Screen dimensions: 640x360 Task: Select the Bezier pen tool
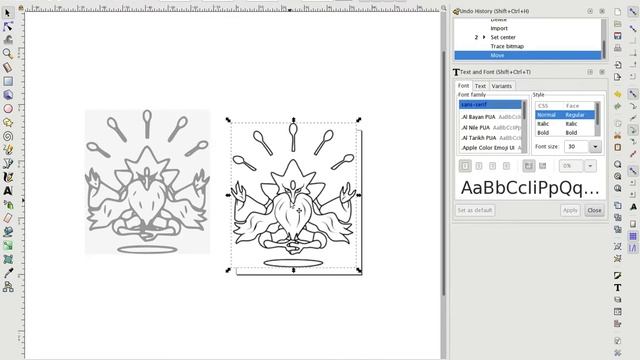8,164
